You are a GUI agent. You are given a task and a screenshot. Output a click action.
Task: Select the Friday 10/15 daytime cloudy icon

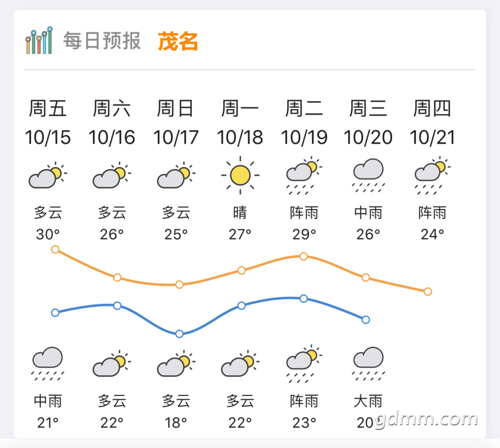pyautogui.click(x=48, y=175)
